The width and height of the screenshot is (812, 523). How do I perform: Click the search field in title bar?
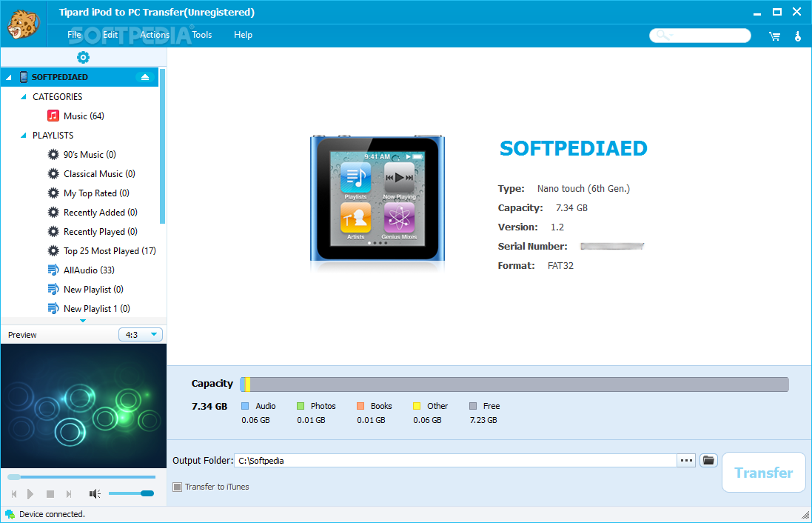click(x=700, y=36)
